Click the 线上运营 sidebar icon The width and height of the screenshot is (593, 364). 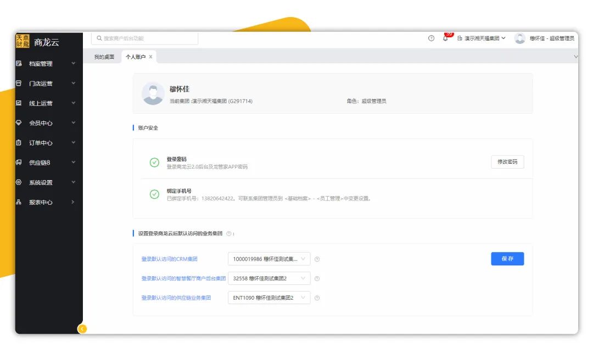(19, 103)
